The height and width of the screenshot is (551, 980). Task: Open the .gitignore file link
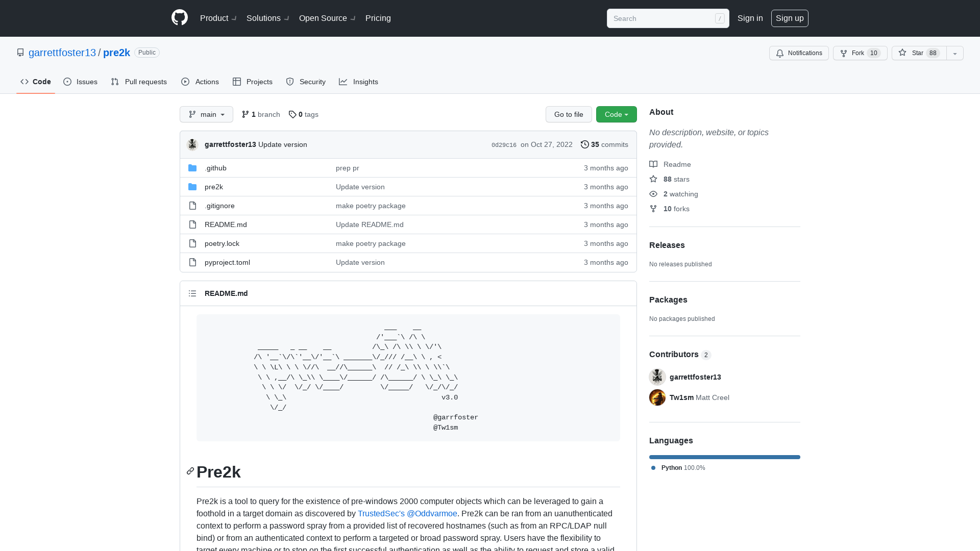pos(219,206)
